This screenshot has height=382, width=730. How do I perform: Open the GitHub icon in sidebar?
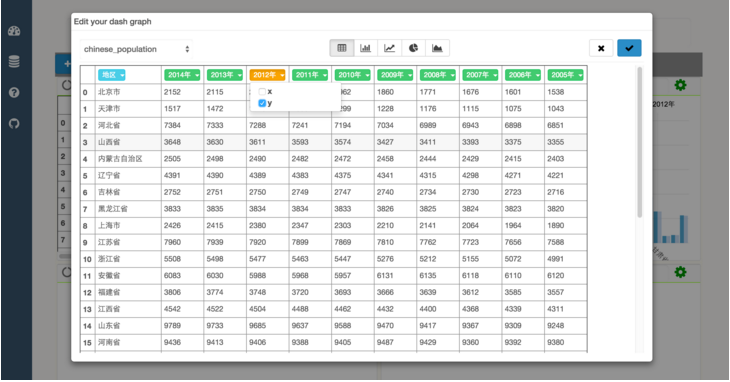(14, 123)
